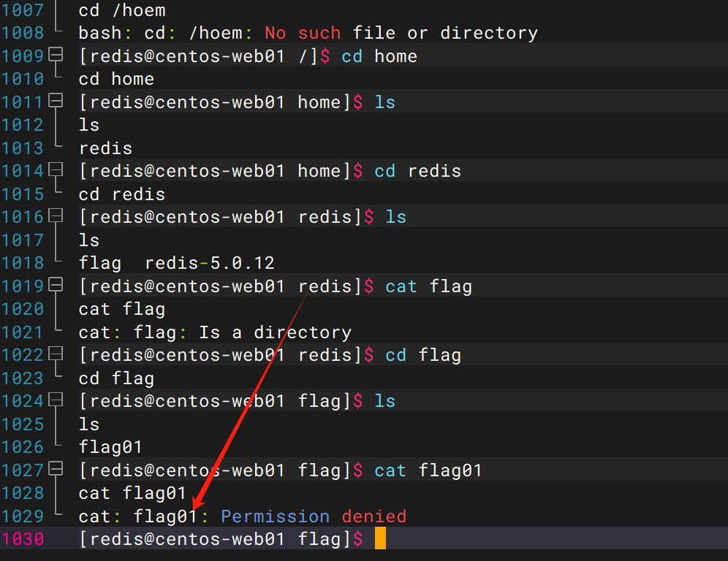This screenshot has width=728, height=561.
Task: Click the 'redis-5.0.12' directory name
Action: click(209, 263)
